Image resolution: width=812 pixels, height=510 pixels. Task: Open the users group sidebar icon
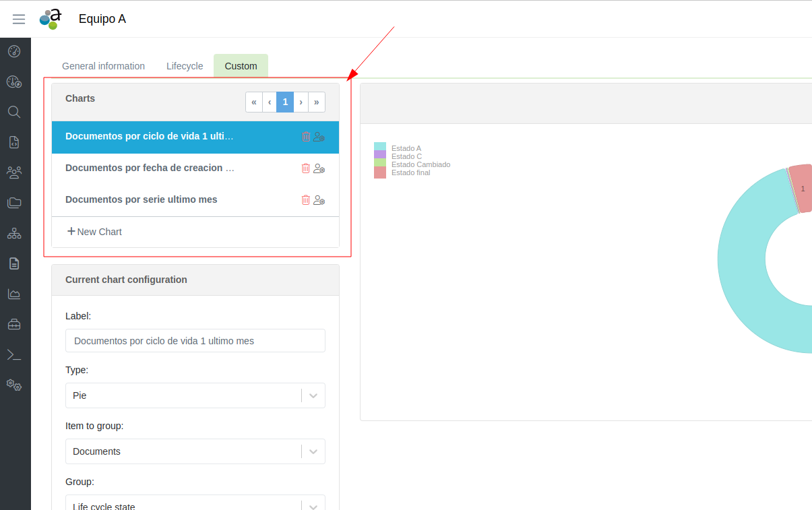(x=14, y=172)
